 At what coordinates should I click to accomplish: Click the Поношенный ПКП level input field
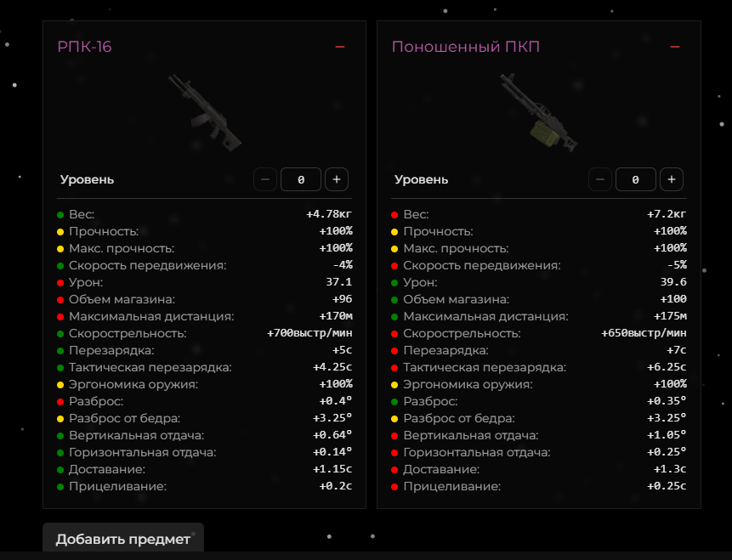click(x=635, y=179)
